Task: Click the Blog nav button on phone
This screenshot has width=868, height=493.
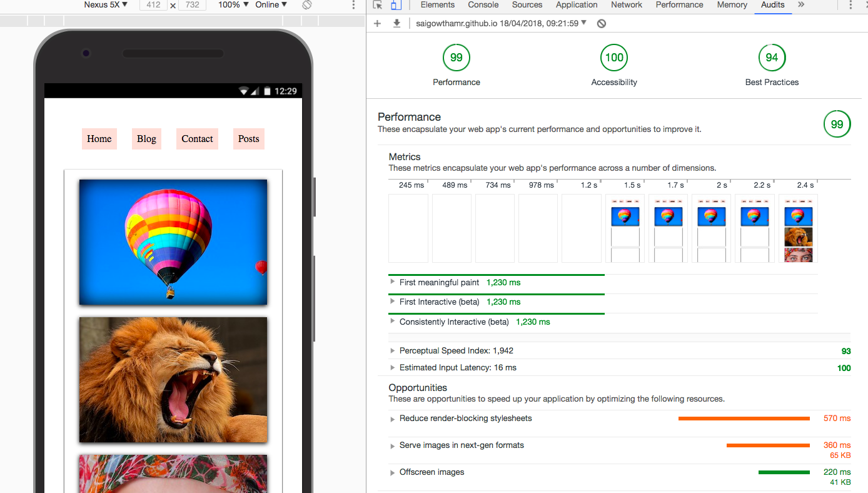Action: [x=146, y=139]
